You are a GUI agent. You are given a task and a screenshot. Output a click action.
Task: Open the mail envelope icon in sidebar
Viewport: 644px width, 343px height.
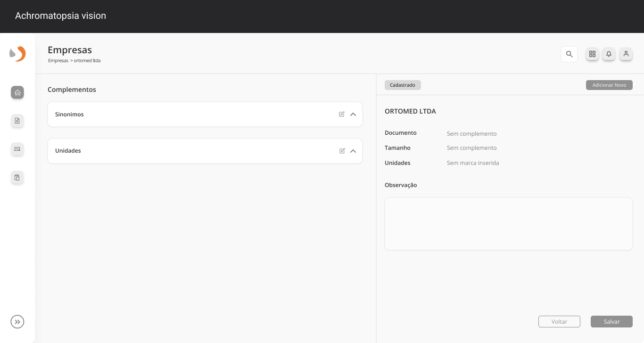17,149
